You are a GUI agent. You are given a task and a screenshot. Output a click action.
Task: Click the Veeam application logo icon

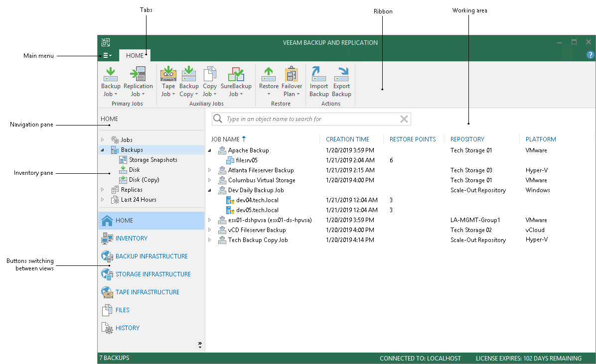(106, 42)
